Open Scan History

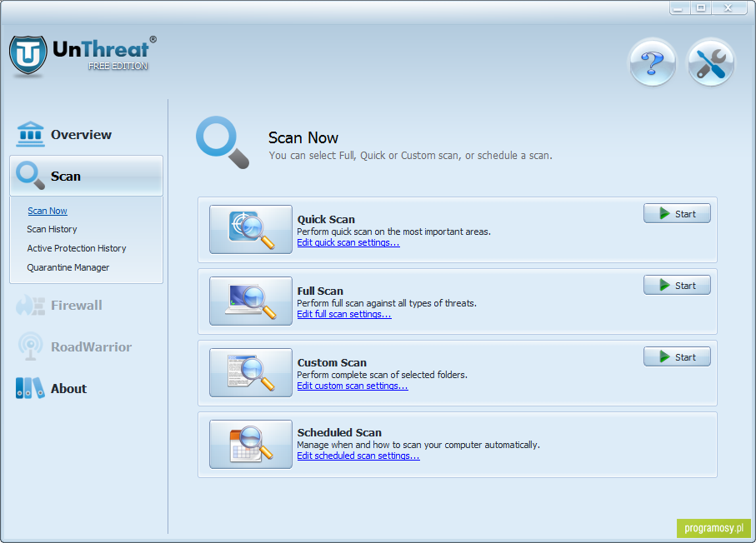(52, 229)
